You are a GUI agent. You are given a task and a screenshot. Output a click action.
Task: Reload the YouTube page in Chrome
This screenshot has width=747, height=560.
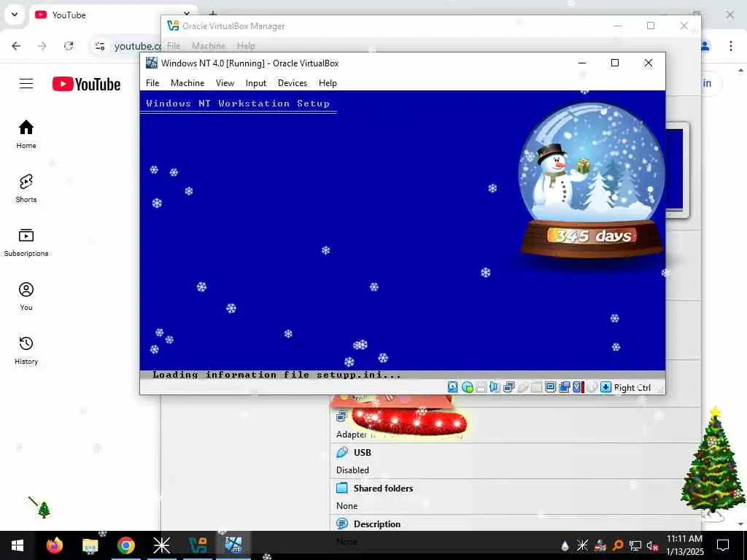(69, 46)
